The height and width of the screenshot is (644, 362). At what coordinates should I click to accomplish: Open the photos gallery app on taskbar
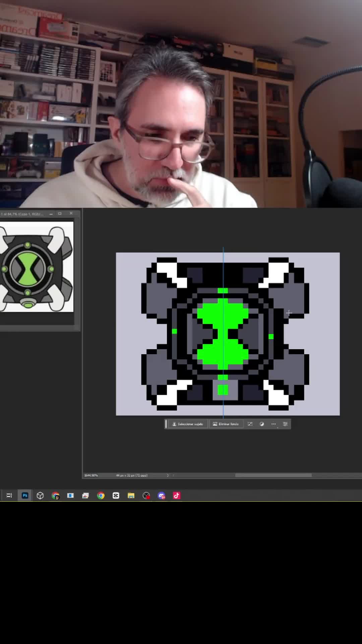85,495
